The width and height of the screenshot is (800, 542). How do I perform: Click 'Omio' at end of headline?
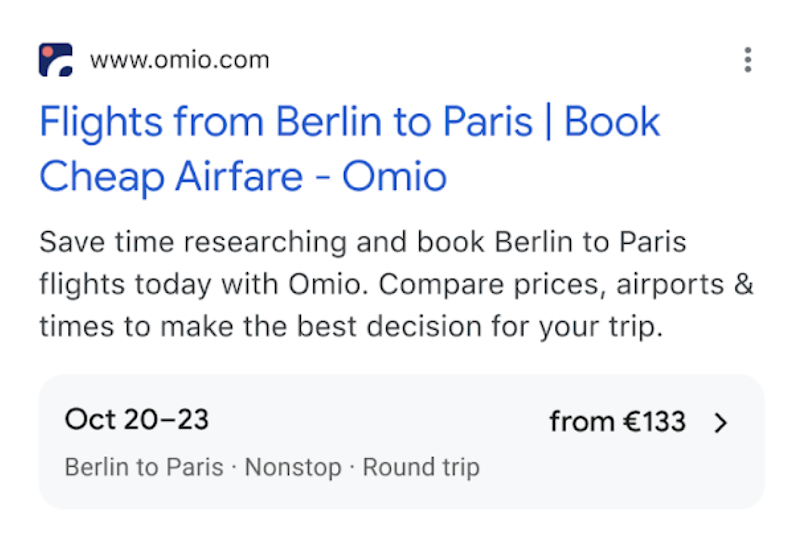pyautogui.click(x=394, y=177)
